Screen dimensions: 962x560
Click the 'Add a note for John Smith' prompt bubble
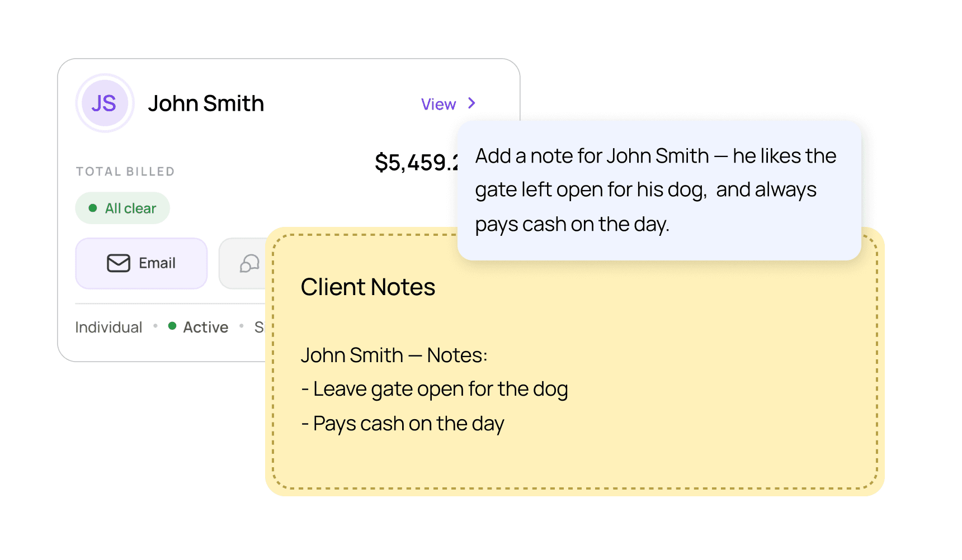click(659, 190)
